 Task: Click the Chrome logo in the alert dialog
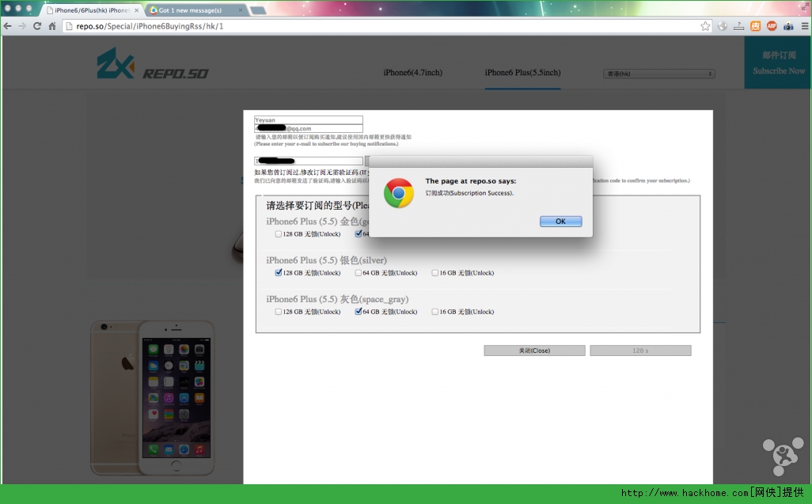(x=399, y=193)
